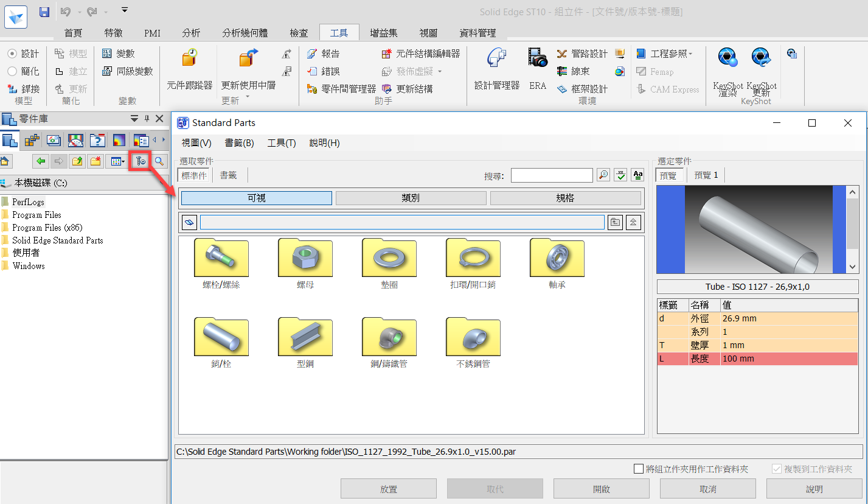Click the 本機磁碟 (C:) drive selector
Viewport: 868px width, 504px height.
click(84, 183)
